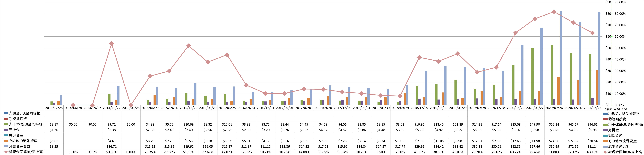Select the $19.62 total current assets value
Image resolution: width=644 pixels, height=155 pixels.
[x=188, y=147]
